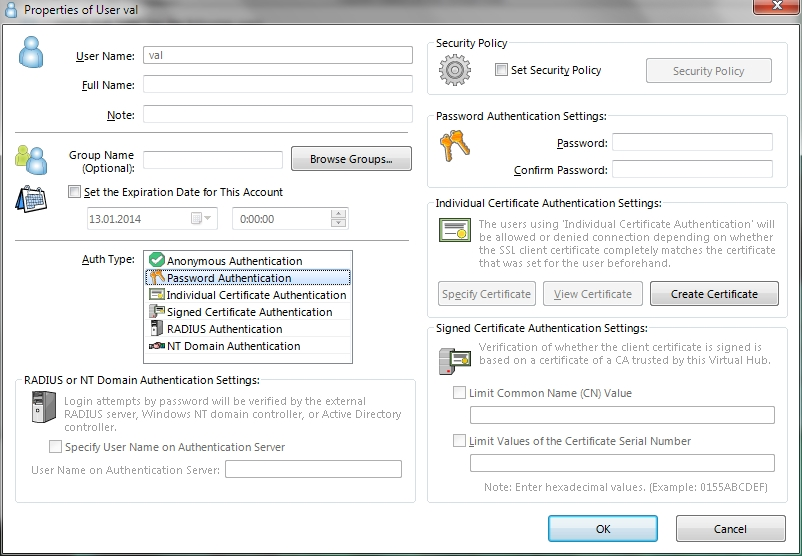Click the expiration date calendar icon
The height and width of the screenshot is (556, 802).
[x=31, y=199]
